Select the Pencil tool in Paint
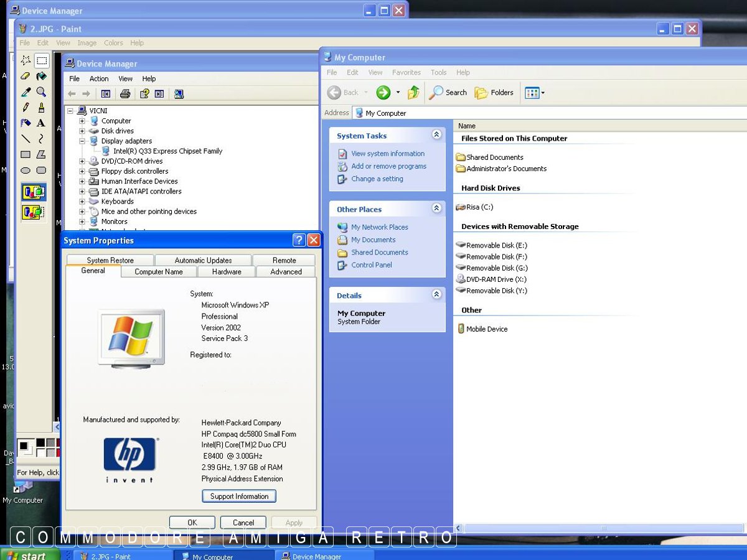 [x=26, y=108]
